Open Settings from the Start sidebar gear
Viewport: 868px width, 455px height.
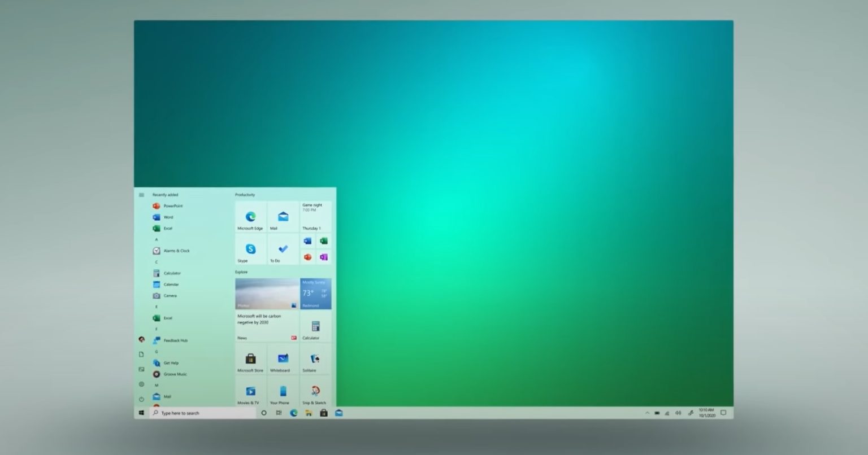(141, 384)
